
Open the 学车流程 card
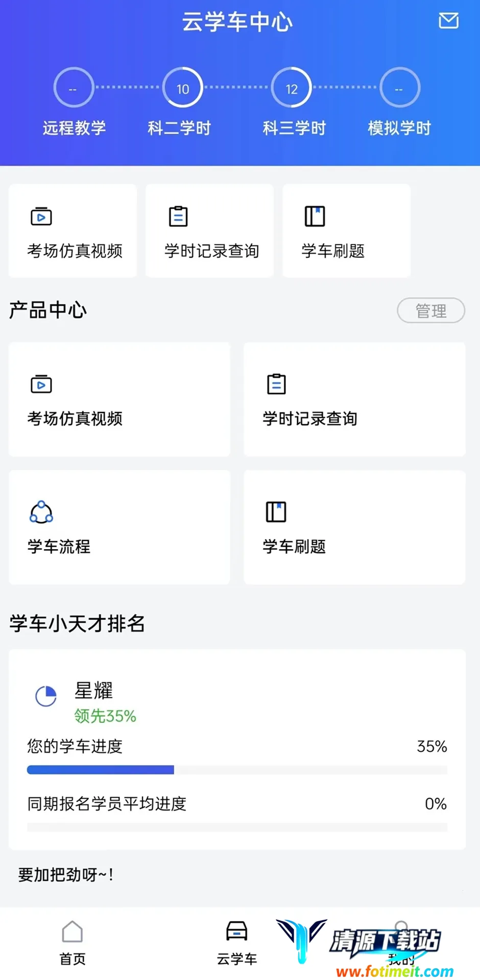tap(119, 527)
